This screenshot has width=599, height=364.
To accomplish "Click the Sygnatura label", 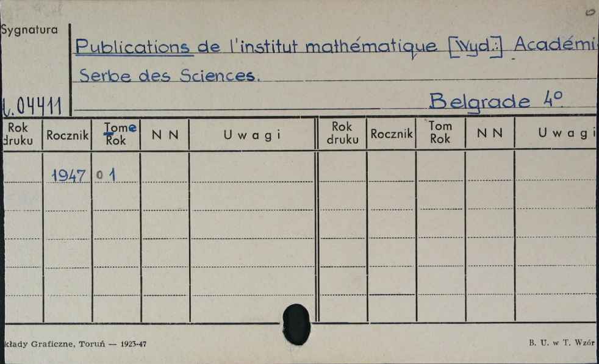I will click(x=29, y=30).
